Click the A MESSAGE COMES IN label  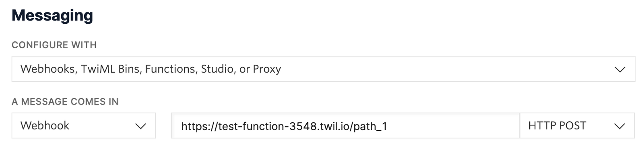point(65,101)
